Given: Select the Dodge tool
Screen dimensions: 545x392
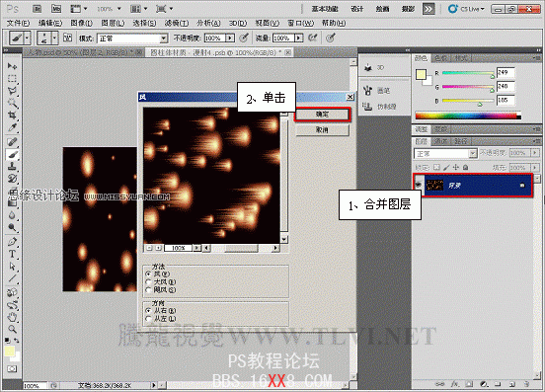Looking at the screenshot, I should point(12,228).
